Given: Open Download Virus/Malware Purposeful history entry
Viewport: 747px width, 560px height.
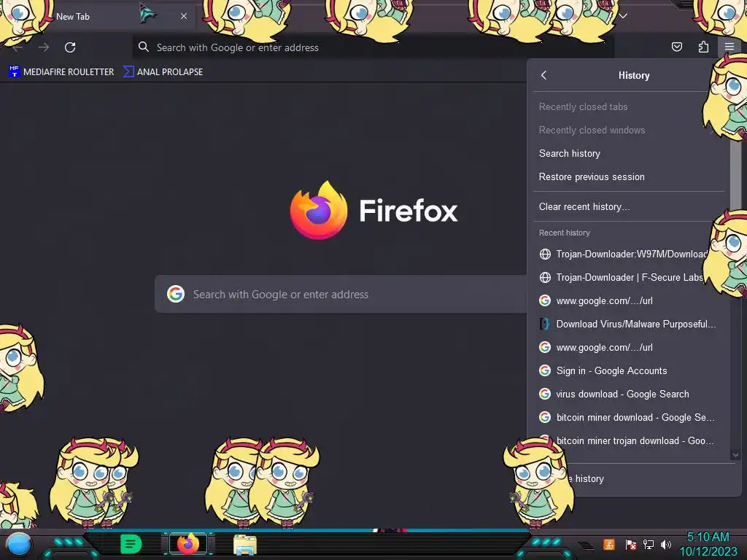Looking at the screenshot, I should (628, 324).
